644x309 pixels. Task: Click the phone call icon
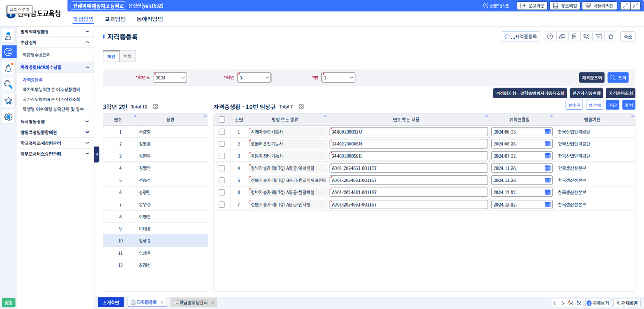(587, 36)
